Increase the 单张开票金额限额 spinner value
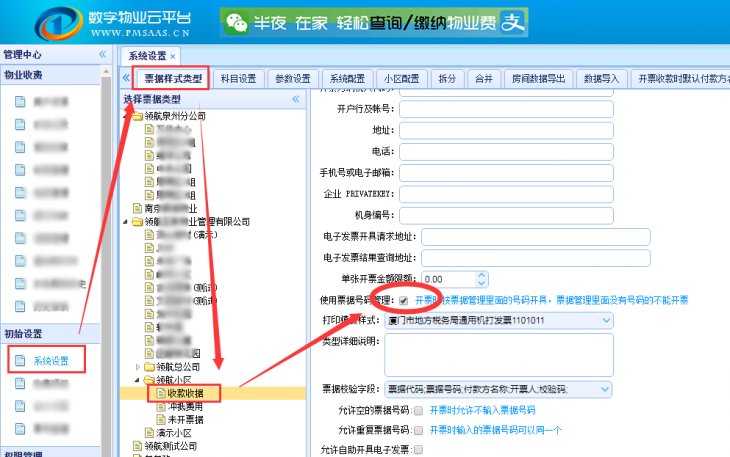730x457 pixels. point(481,275)
